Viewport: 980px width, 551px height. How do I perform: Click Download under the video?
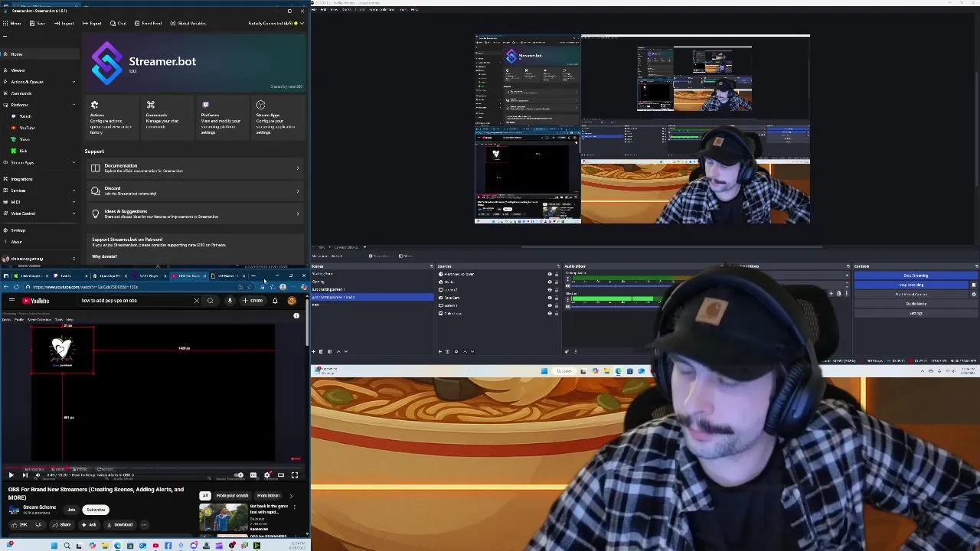pyautogui.click(x=120, y=525)
